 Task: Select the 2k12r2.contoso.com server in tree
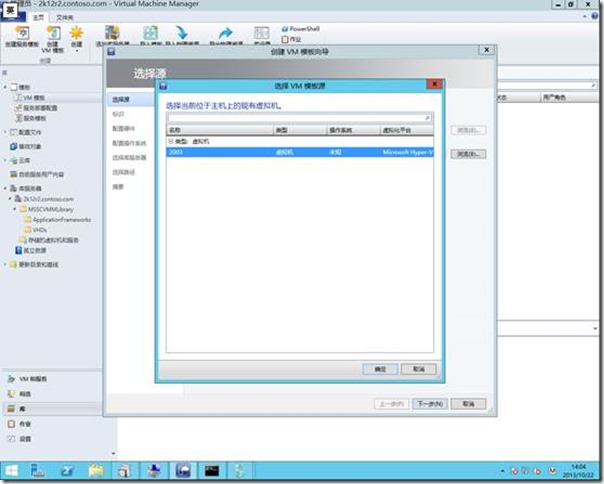pyautogui.click(x=48, y=199)
